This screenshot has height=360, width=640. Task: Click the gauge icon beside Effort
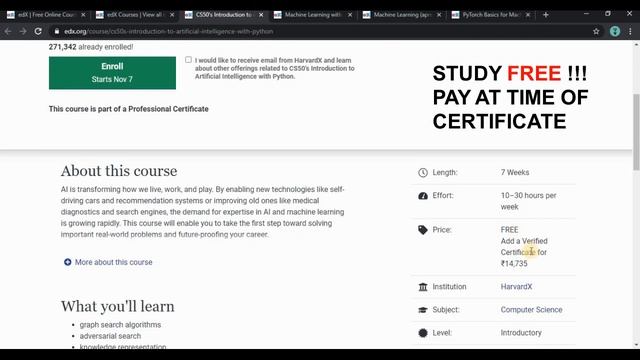[x=423, y=196]
